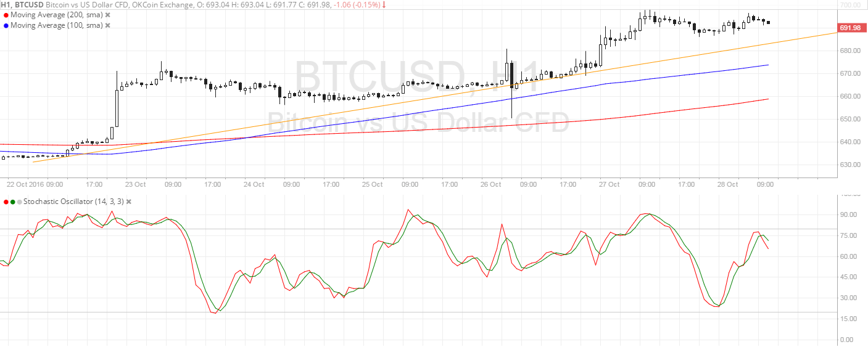Image resolution: width=868 pixels, height=347 pixels.
Task: Click the 45.00 oscillator axis label
Action: (x=848, y=277)
